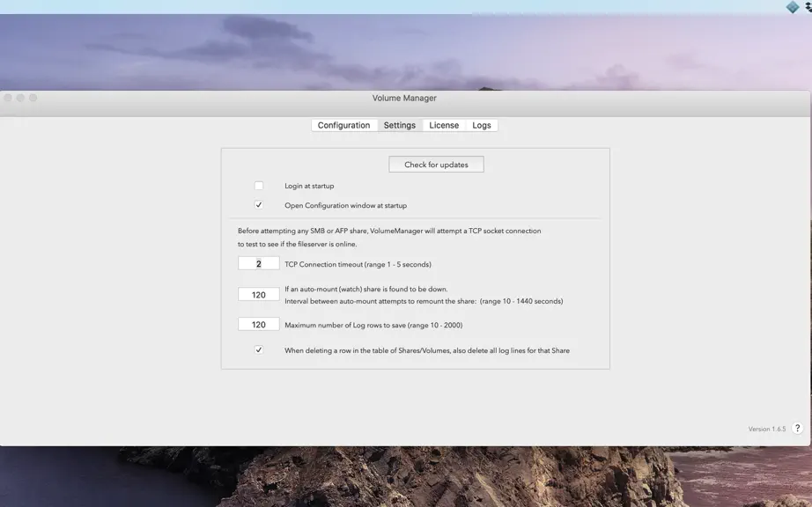
Task: Enable the Login at startup checkbox
Action: tap(259, 186)
